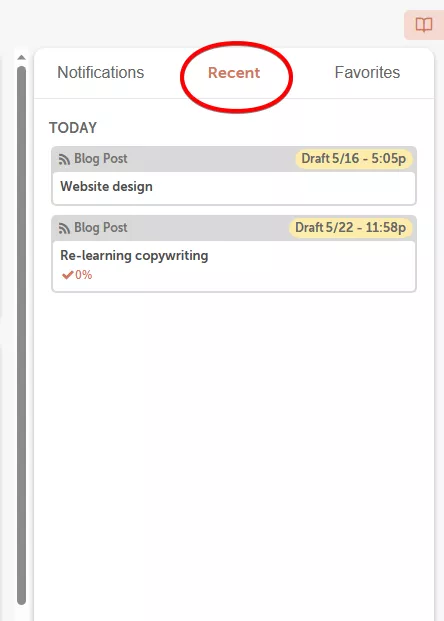Click RSS icon on Re-learning copywriting card
Viewport: 444px width, 621px height.
[x=64, y=229]
